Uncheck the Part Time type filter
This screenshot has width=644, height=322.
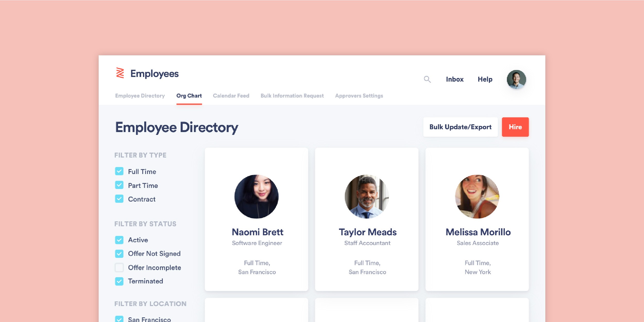(119, 185)
